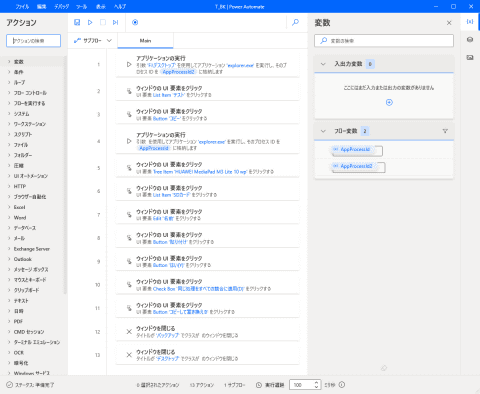Open the ファイル menu
Screen dimensions: 480x394
click(22, 6)
